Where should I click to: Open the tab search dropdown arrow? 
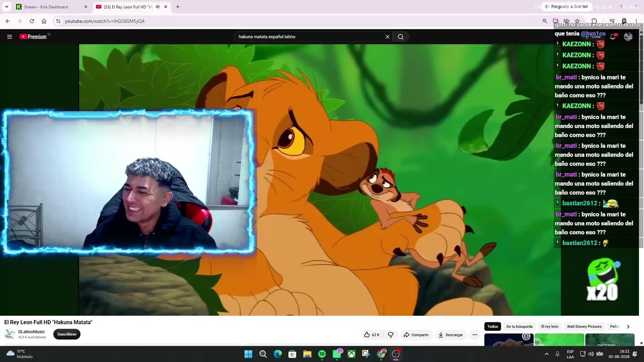(7, 7)
